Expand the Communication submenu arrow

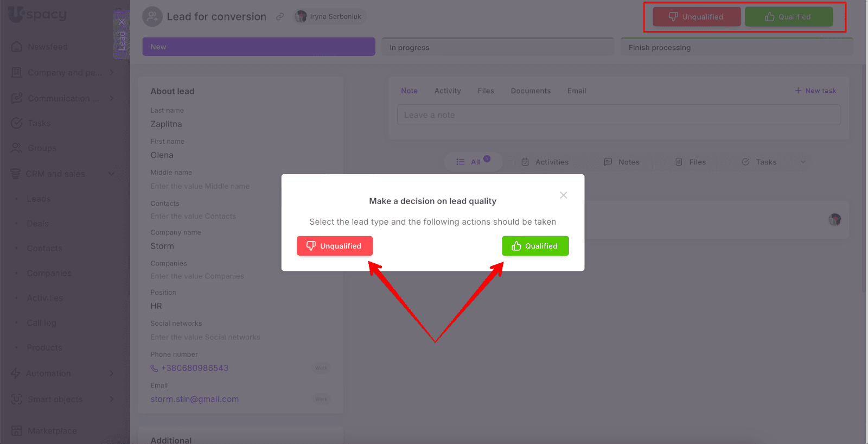point(112,98)
